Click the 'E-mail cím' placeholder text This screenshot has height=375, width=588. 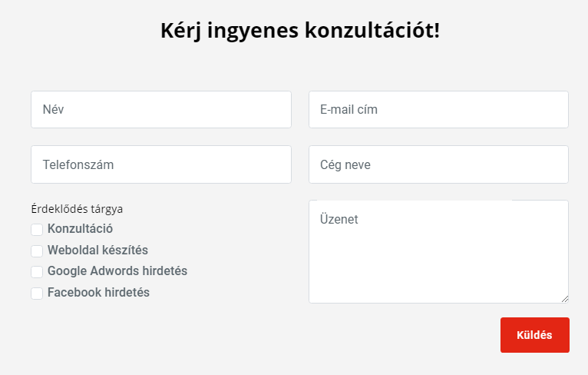tap(349, 110)
